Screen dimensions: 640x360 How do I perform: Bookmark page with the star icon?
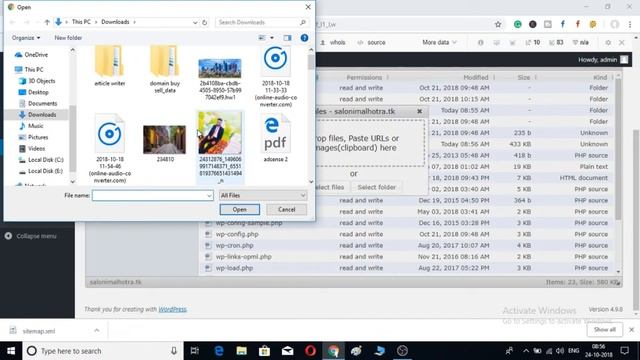498,24
